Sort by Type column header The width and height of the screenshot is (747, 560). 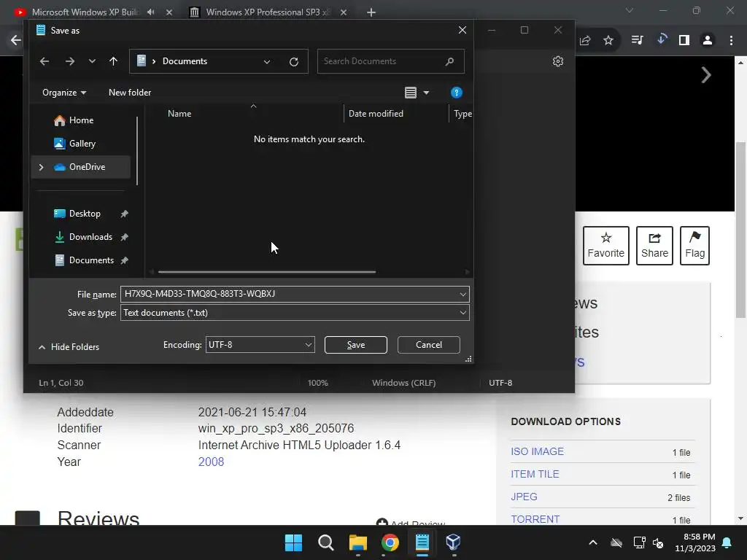(x=462, y=113)
